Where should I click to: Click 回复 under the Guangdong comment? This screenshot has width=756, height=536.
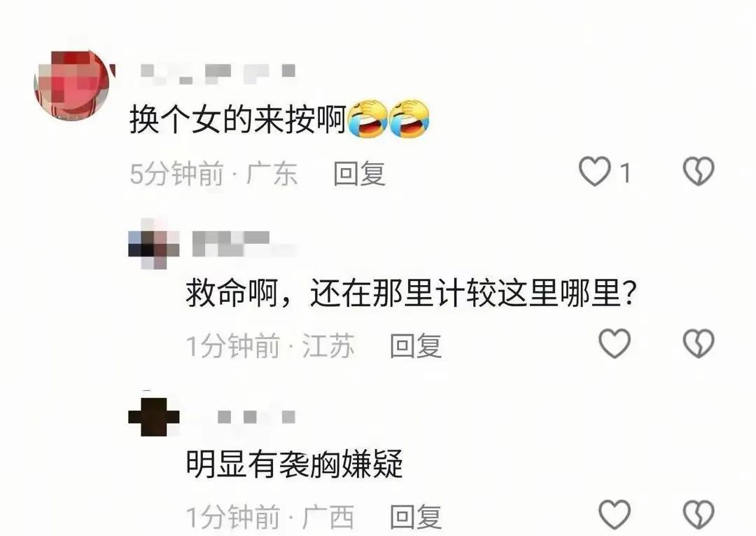[359, 174]
